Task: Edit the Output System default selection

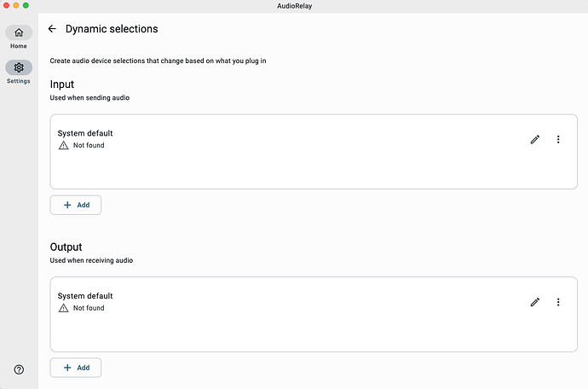Action: coord(535,302)
